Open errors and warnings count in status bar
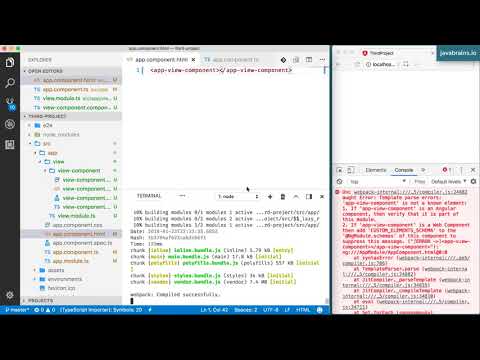This screenshot has width=480, height=360. click(45, 310)
